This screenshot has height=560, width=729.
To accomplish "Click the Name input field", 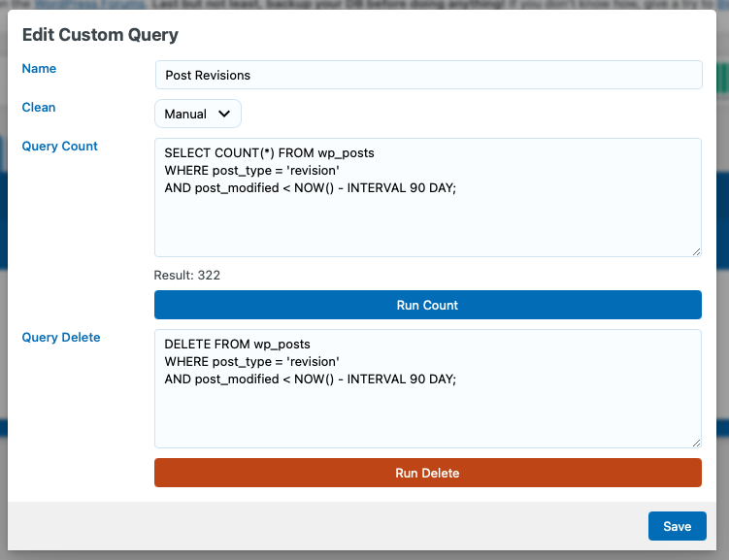I will coord(427,75).
